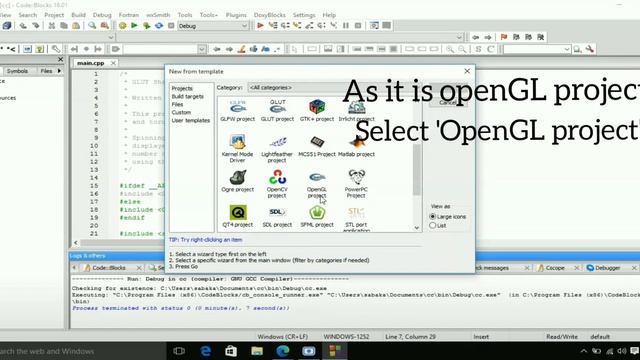The height and width of the screenshot is (360, 640).
Task: Open the Edge browser taskbar icon
Action: tap(205, 351)
